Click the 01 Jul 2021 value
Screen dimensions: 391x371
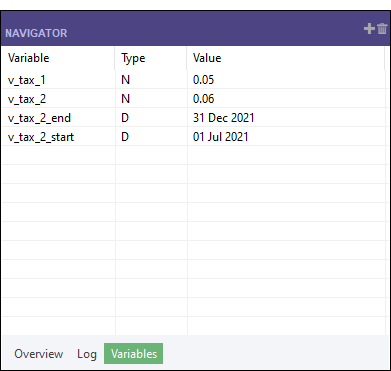(x=221, y=137)
